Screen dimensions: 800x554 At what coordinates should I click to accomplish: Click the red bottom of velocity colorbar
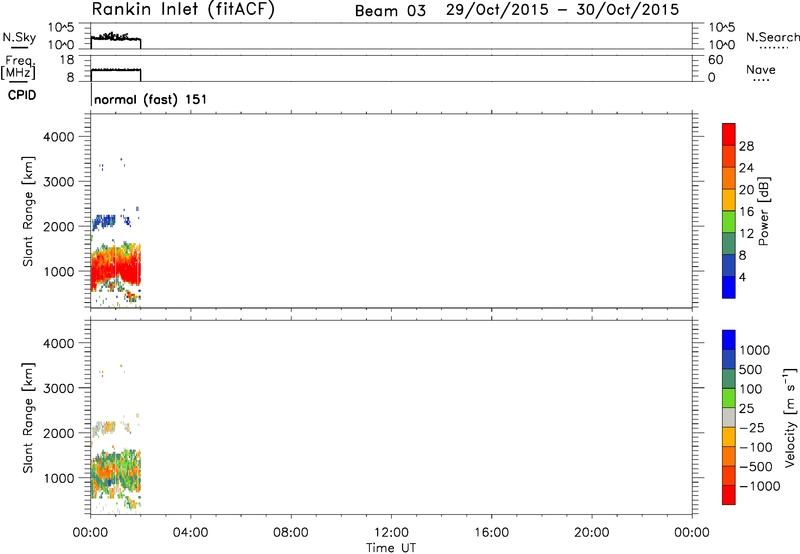pos(729,495)
